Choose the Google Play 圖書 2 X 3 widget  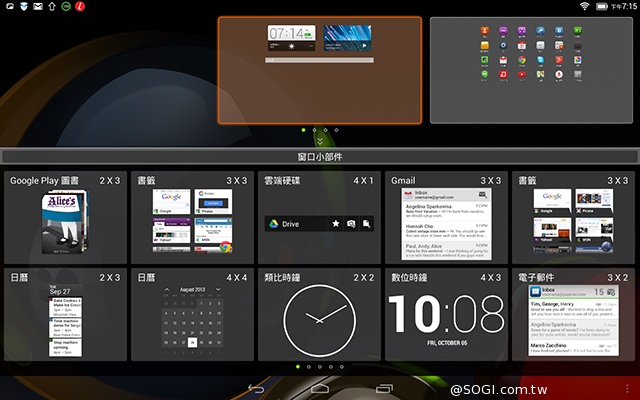pyautogui.click(x=65, y=217)
